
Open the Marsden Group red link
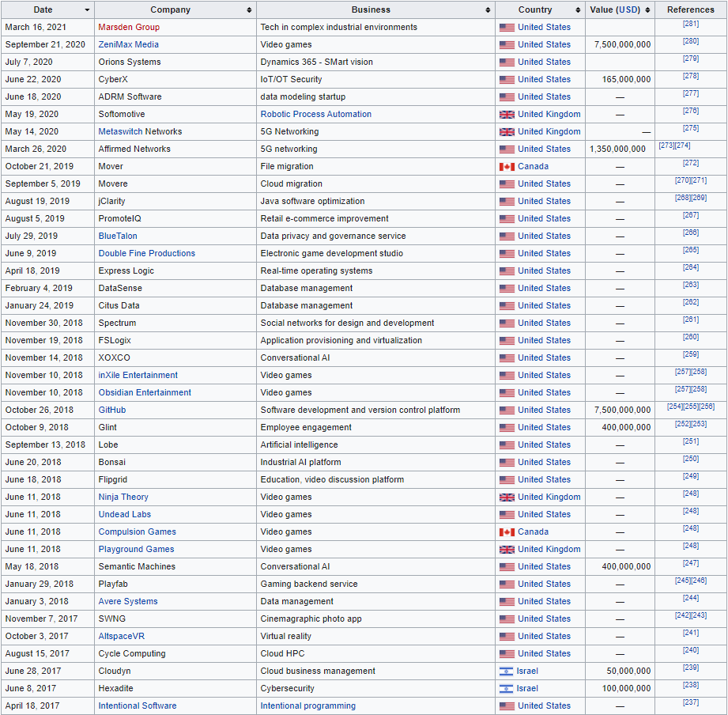tap(129, 27)
